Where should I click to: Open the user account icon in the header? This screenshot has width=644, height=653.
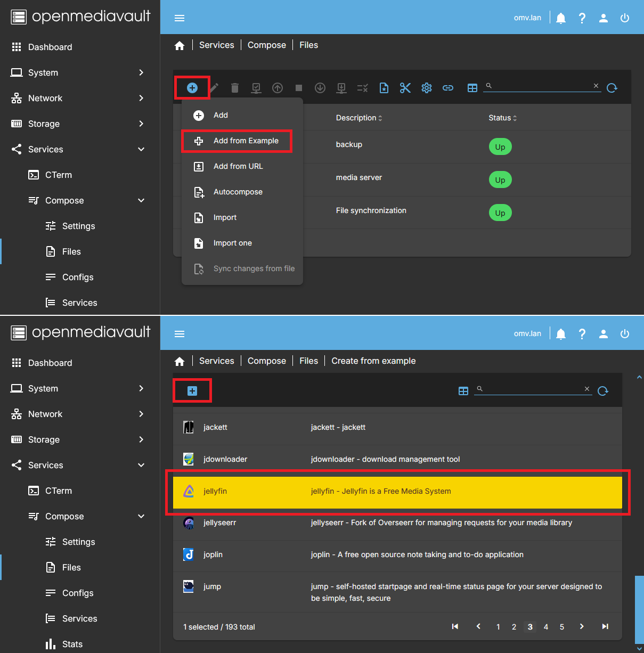603,18
